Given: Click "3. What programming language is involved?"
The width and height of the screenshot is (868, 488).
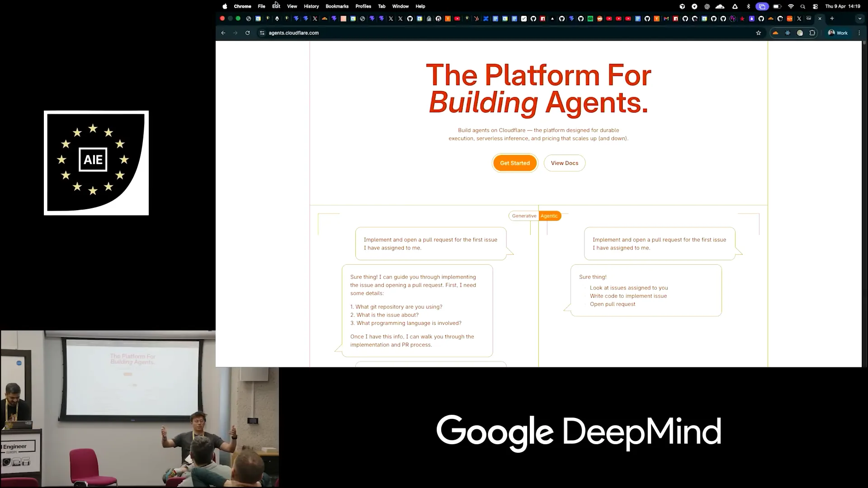Looking at the screenshot, I should [x=406, y=323].
